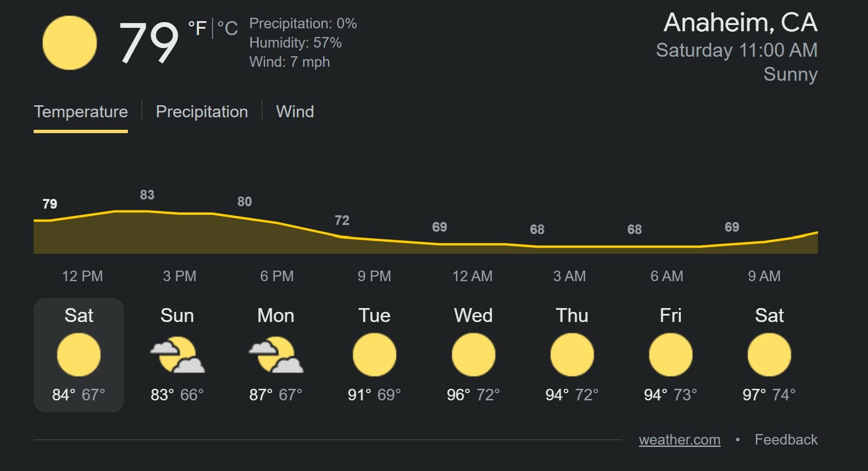Click the large current-conditions sun icon
Image resolution: width=868 pixels, height=471 pixels.
coord(70,43)
